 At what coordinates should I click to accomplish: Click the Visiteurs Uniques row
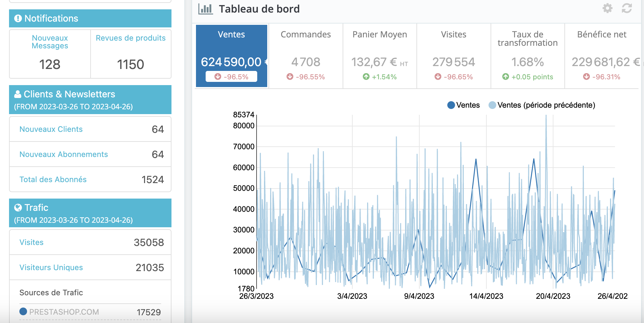click(90, 268)
